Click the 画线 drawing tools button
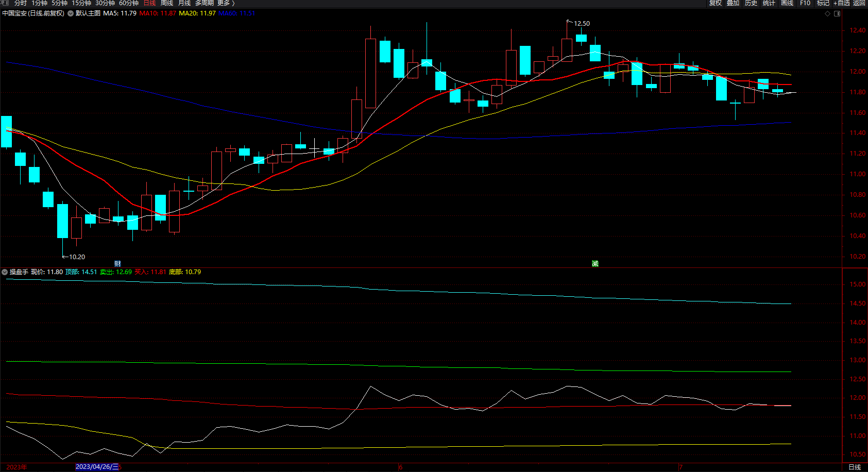 (787, 3)
